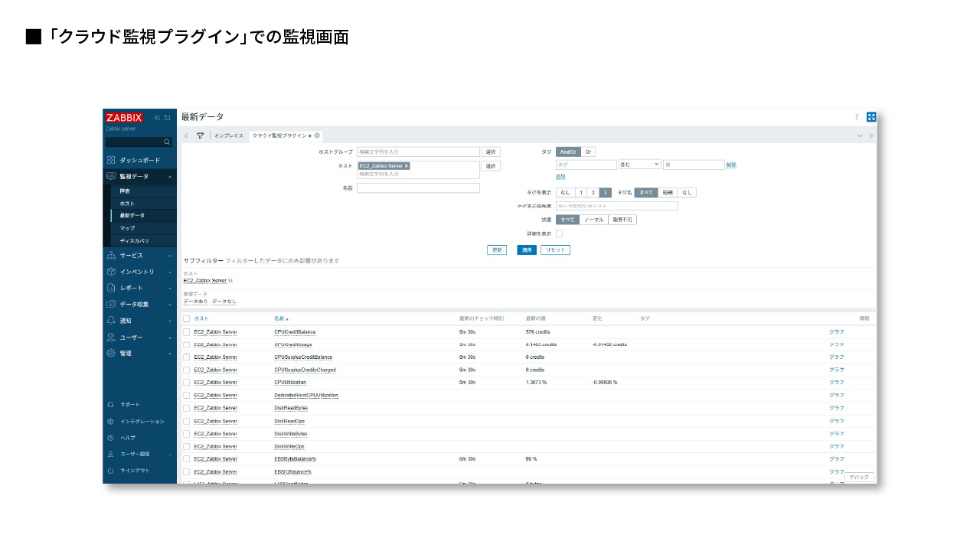Open the help question mark icon
This screenshot has height=551, width=980.
click(x=856, y=117)
